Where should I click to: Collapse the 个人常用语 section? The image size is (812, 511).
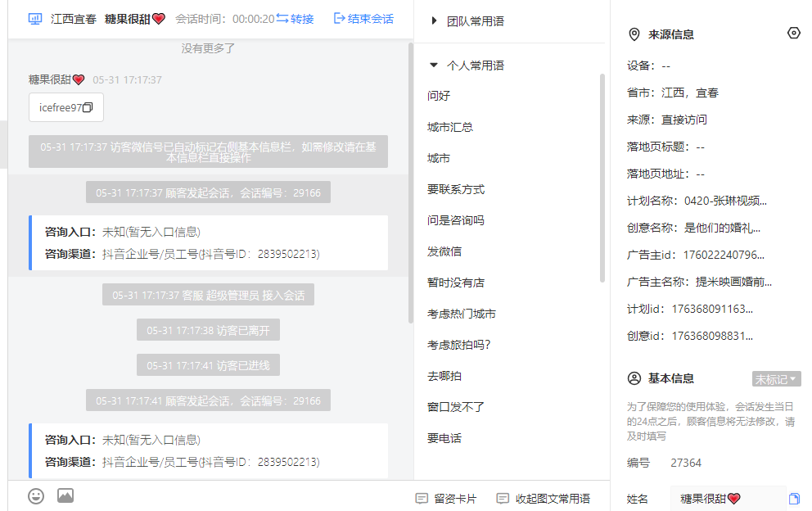[467, 66]
